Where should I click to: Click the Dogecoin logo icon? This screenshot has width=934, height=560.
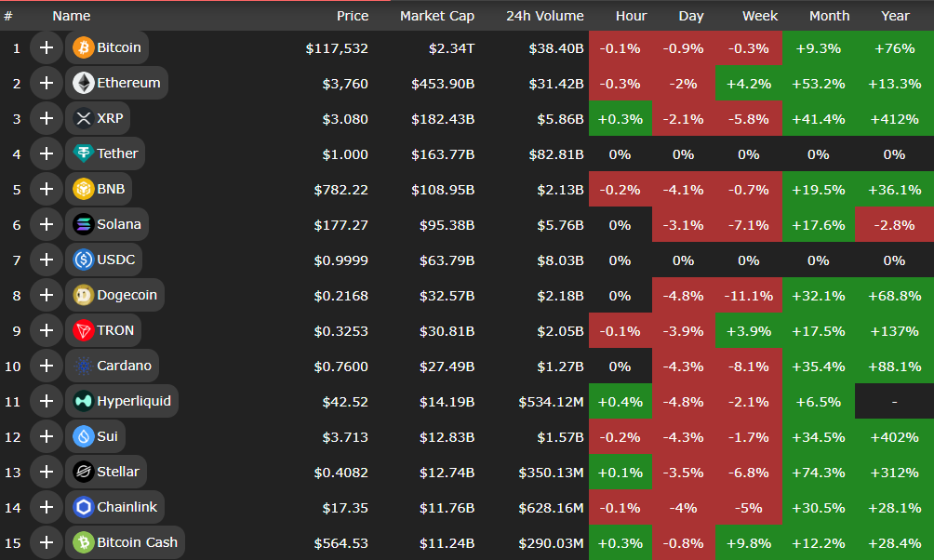pyautogui.click(x=83, y=295)
